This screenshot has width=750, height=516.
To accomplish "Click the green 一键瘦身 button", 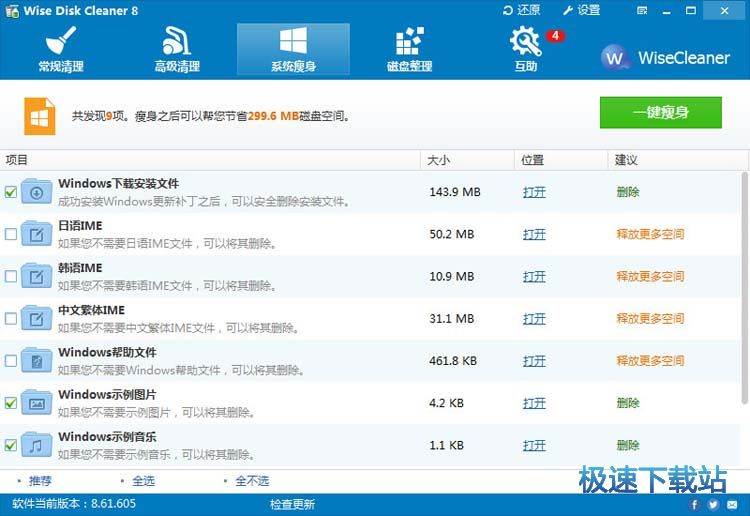I will point(660,113).
